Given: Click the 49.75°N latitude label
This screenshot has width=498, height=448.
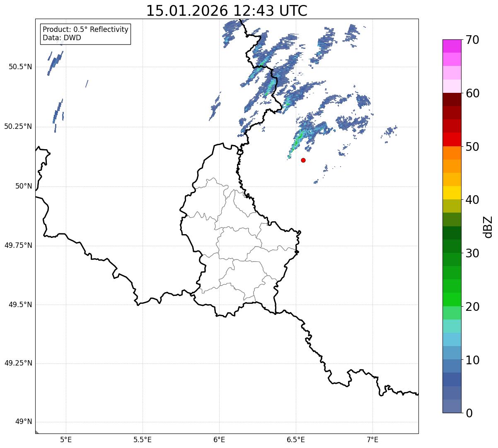Looking at the screenshot, I should (18, 245).
